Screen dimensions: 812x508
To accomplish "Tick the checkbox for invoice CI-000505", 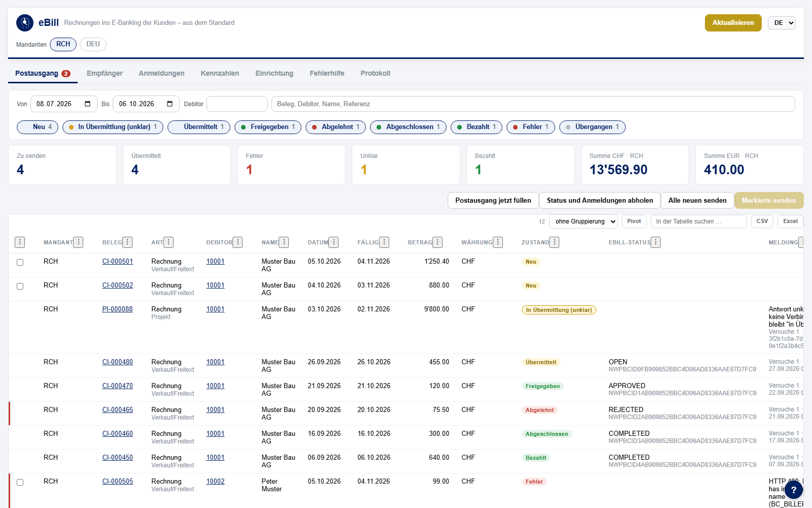I will pyautogui.click(x=20, y=482).
